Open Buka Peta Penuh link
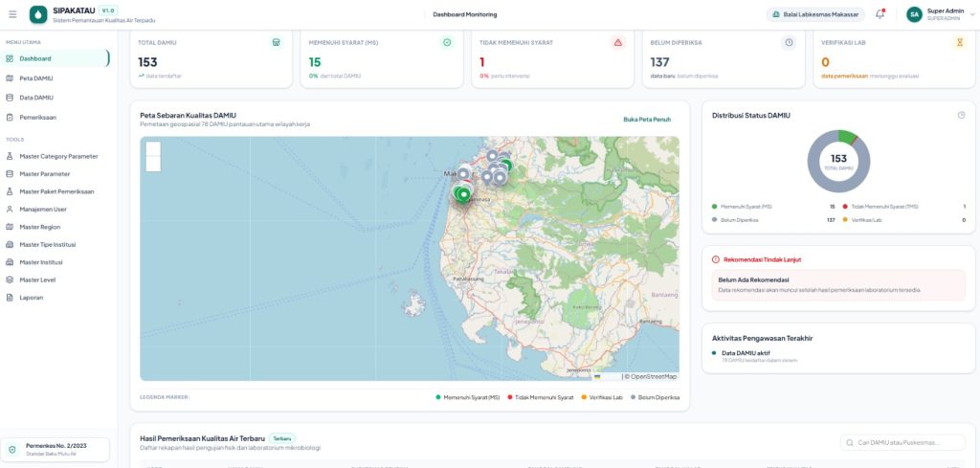980x468 pixels. [647, 120]
